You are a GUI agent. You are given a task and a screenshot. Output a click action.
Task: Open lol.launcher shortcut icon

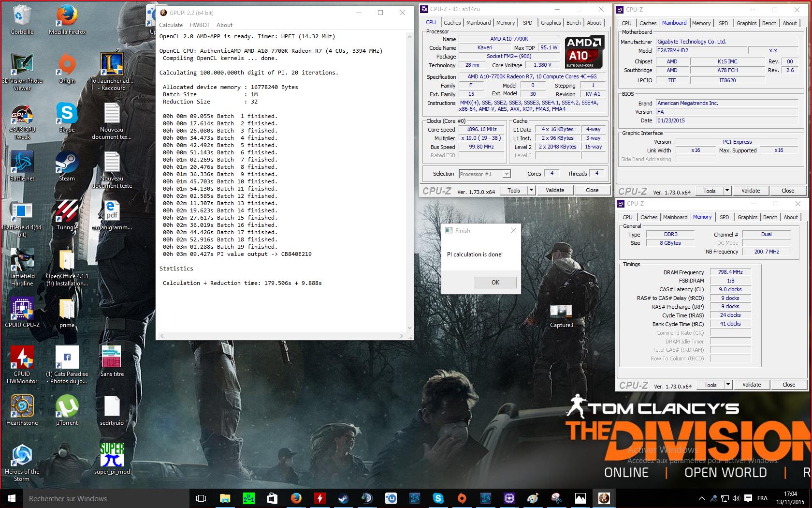(x=112, y=72)
